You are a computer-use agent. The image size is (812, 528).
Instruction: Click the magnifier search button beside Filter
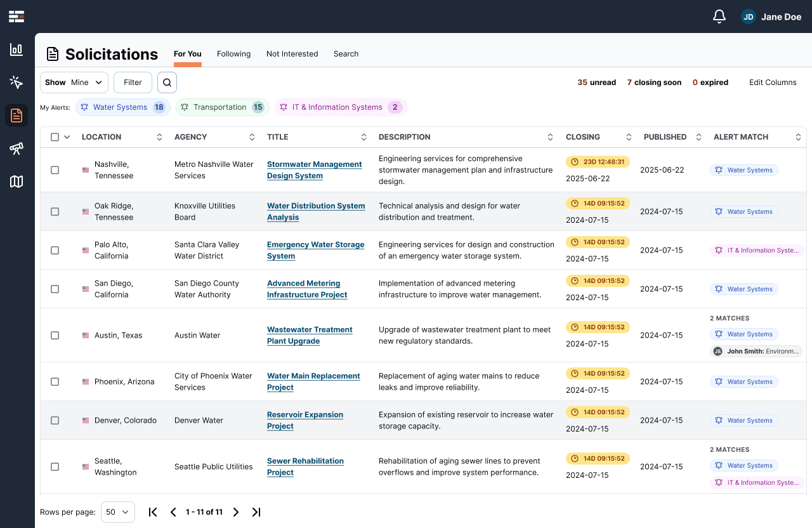coord(167,82)
